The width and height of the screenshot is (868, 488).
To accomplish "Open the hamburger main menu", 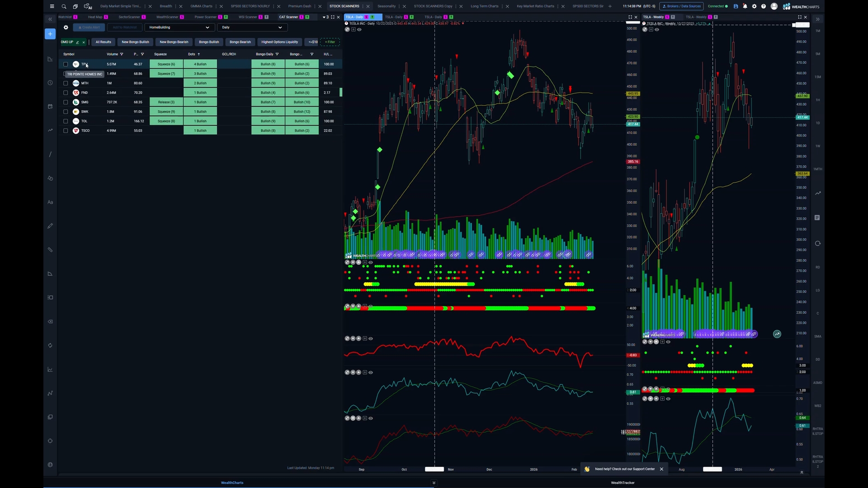I will (x=52, y=6).
